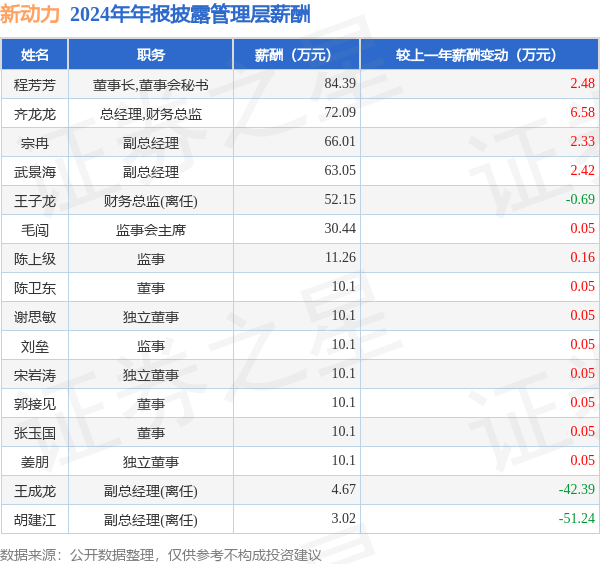Click the negative change -0.69
The height and width of the screenshot is (564, 600).
tap(580, 199)
